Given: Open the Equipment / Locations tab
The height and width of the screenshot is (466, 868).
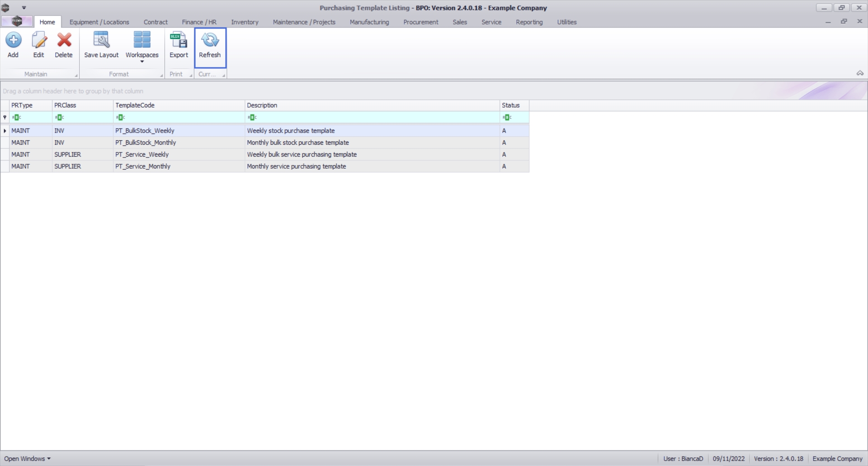Looking at the screenshot, I should click(99, 22).
